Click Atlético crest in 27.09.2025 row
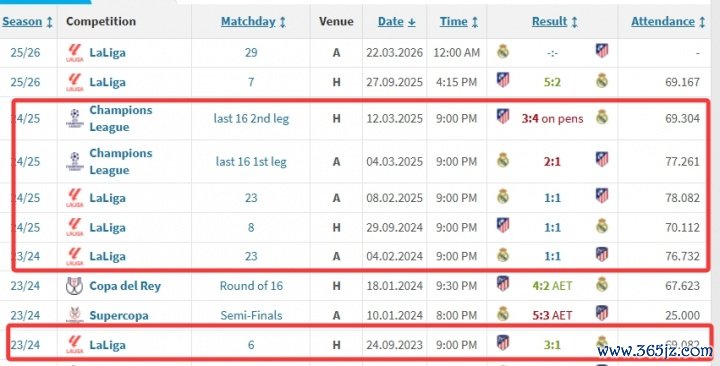The width and height of the screenshot is (720, 366). [503, 80]
